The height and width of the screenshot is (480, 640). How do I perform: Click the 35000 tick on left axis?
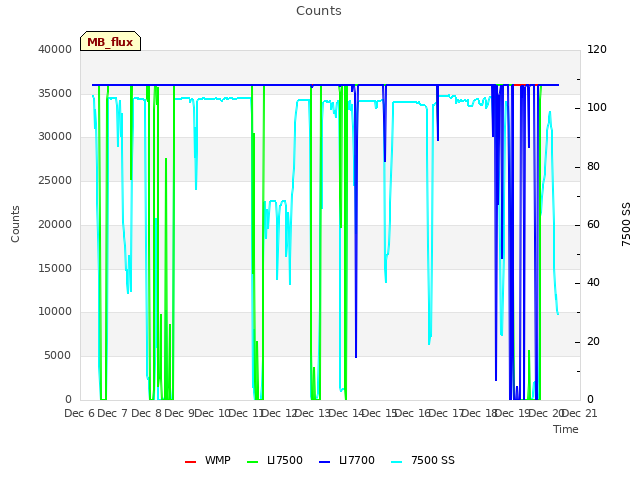(x=55, y=93)
